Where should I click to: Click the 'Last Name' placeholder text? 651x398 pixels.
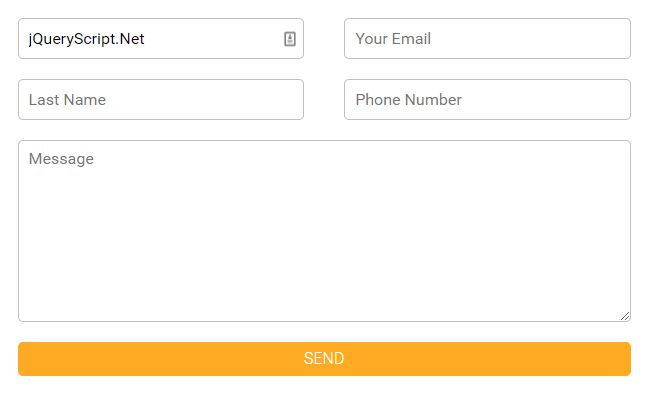click(x=67, y=100)
